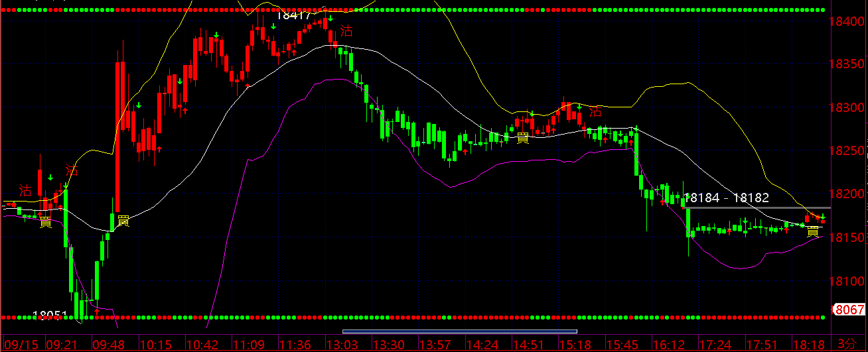Click the leftmost 沽 marker on the chart
Screen dimensions: 868x352
pos(25,191)
